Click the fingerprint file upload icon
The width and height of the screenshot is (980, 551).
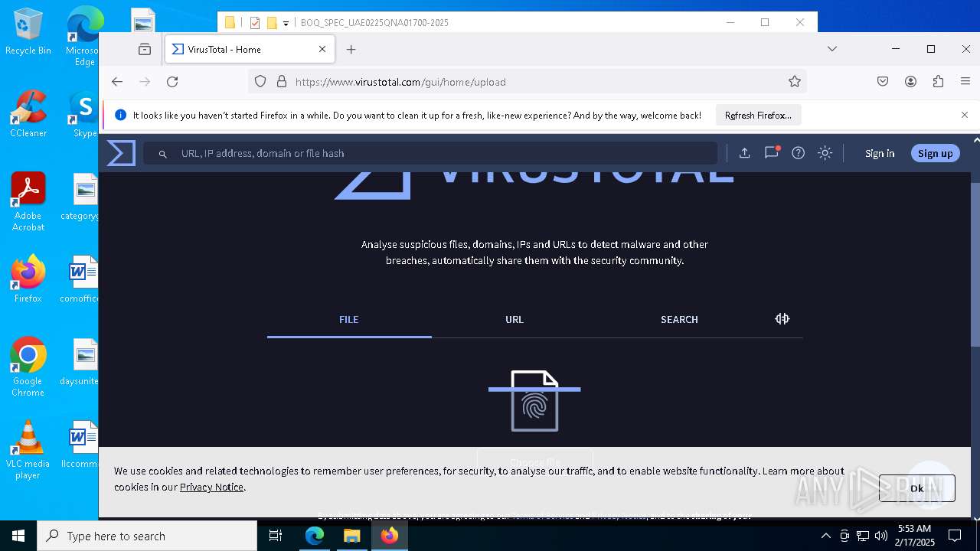[x=534, y=400]
